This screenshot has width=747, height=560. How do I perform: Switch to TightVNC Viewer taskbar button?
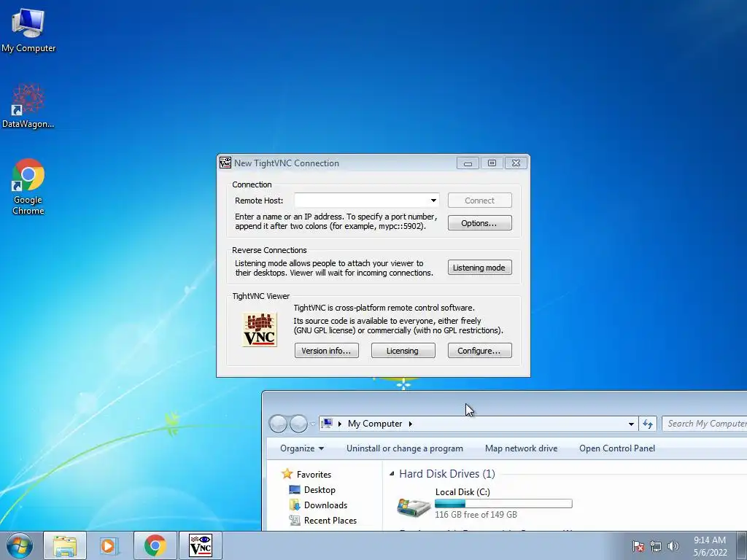200,545
